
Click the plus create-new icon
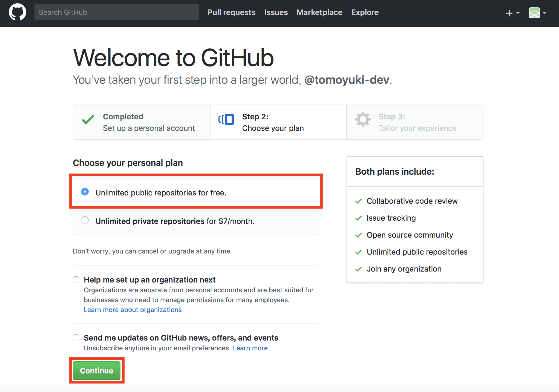pyautogui.click(x=509, y=13)
